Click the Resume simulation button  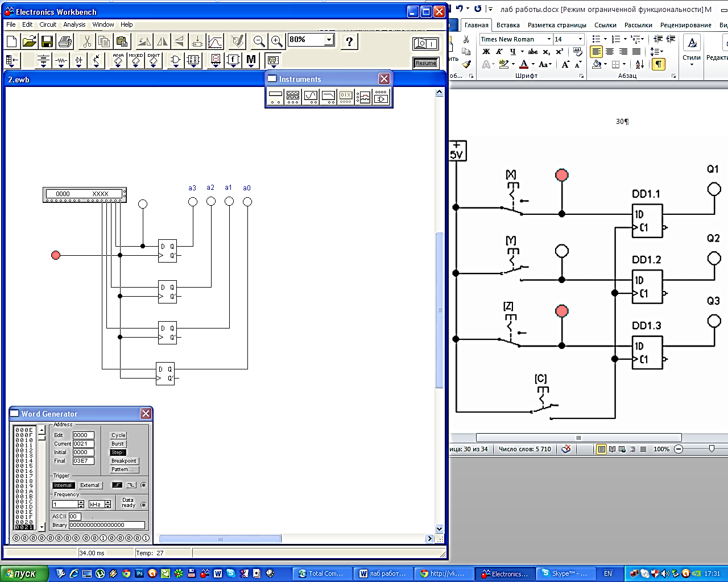pos(425,63)
